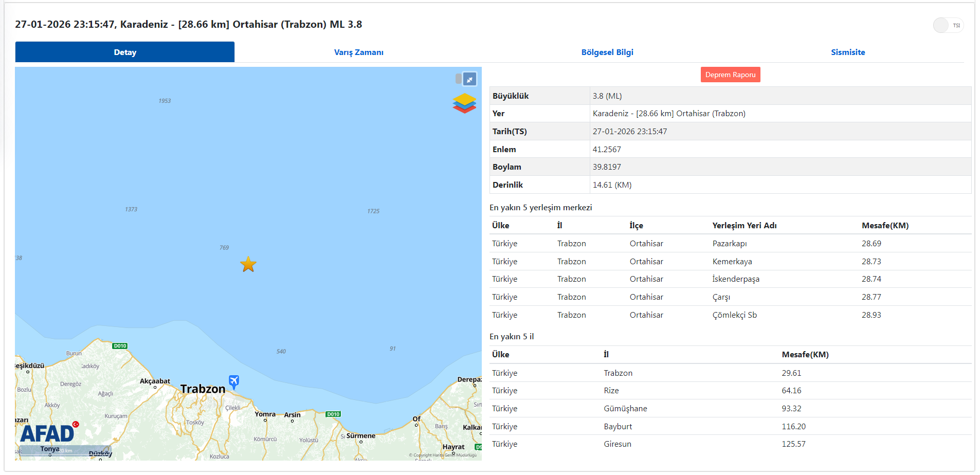Screen dimensions: 980x475
Task: Open the map layers stack icon
Action: [x=464, y=103]
